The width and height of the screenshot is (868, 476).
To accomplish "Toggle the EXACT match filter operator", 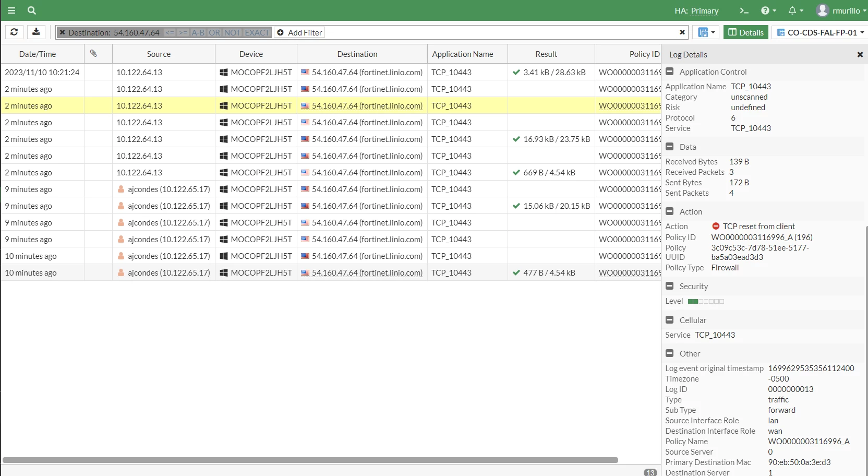I will coord(257,32).
